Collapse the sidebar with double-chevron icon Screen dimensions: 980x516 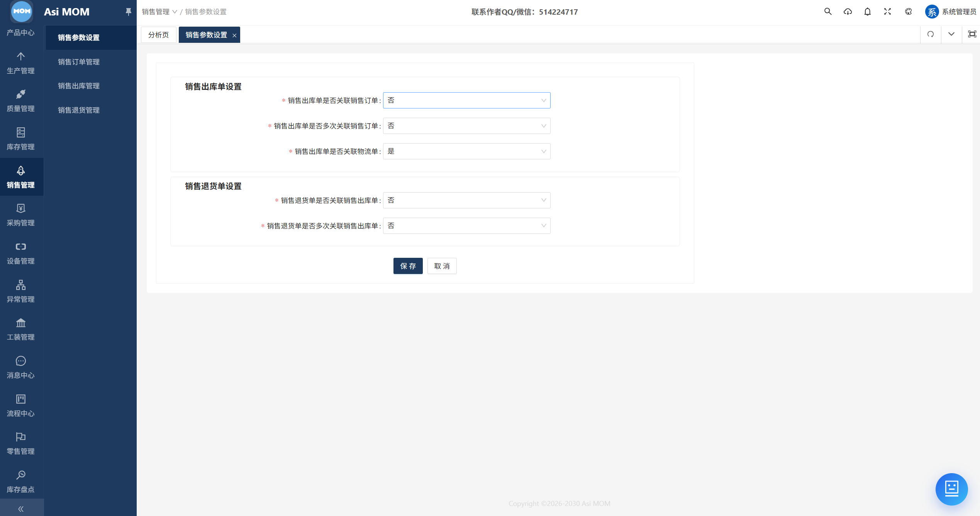click(x=21, y=509)
